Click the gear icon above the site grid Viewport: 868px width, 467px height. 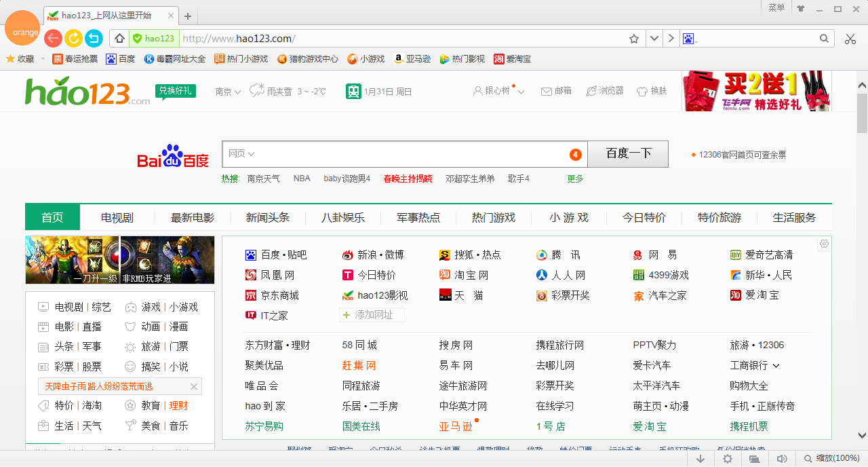[x=824, y=244]
